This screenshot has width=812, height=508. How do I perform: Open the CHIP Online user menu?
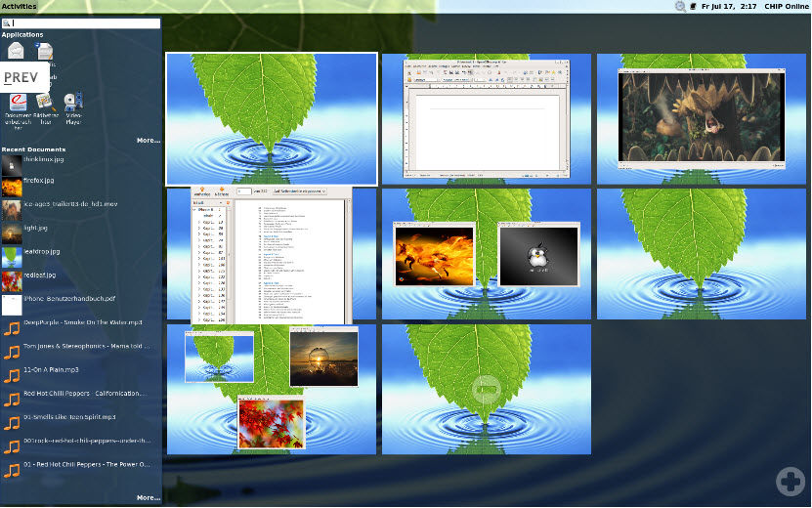click(787, 6)
